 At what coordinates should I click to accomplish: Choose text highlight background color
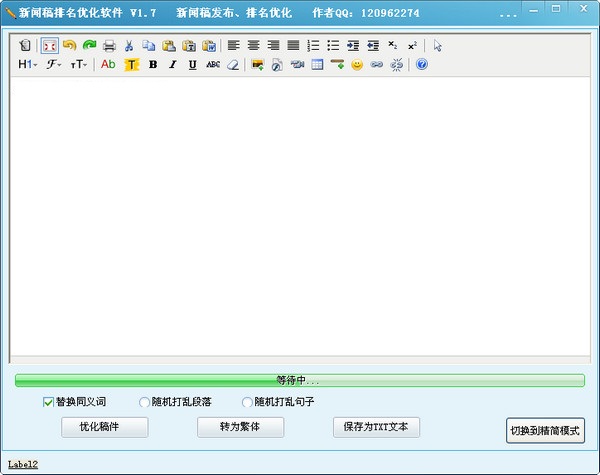[132, 65]
